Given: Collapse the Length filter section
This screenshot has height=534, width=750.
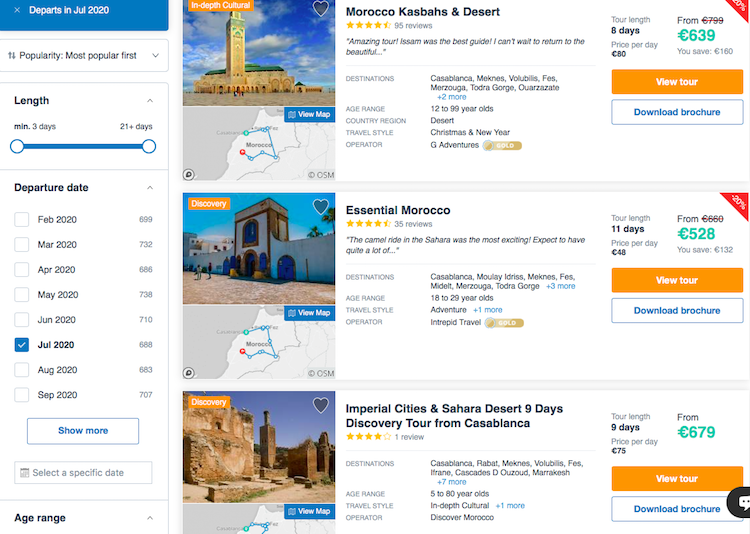Looking at the screenshot, I should [150, 100].
